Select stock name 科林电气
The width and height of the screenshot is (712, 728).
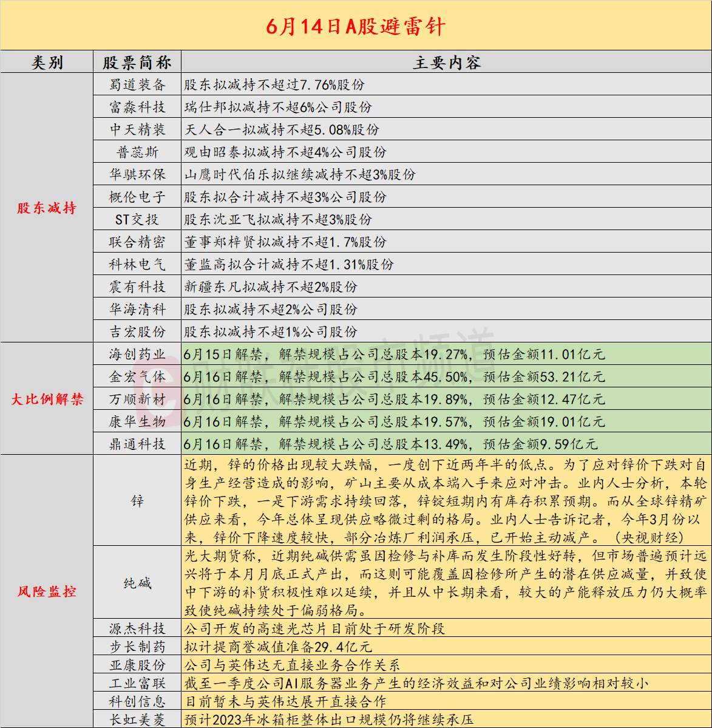137,264
